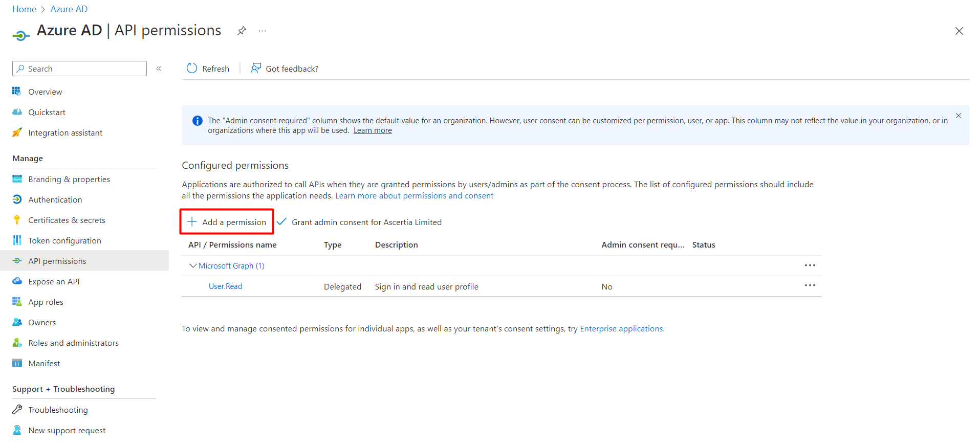Click the 'No' admin consent cell
This screenshot has width=980, height=446.
click(607, 286)
